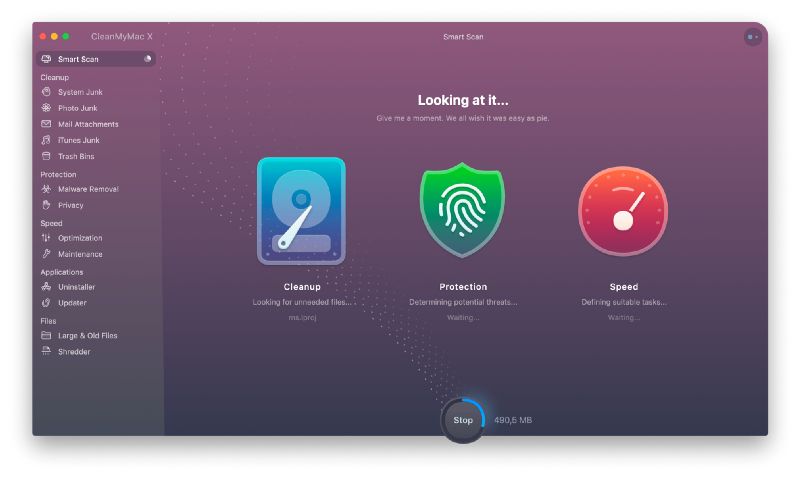This screenshot has height=478, width=800.
Task: Click the Cleanup heading
Action: click(302, 287)
